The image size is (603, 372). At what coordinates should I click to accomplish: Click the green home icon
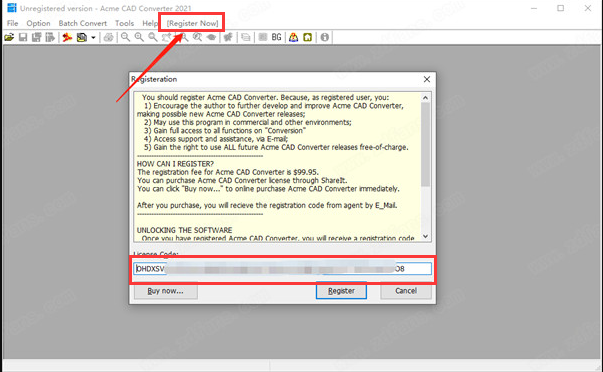[308, 37]
